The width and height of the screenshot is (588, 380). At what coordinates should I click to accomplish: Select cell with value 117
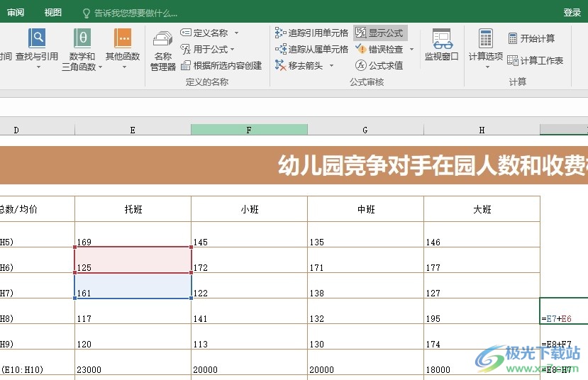[x=133, y=311]
